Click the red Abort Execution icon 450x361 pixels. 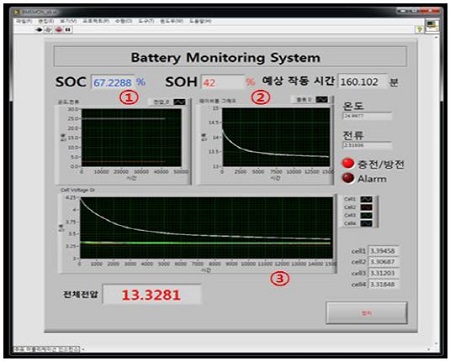pyautogui.click(x=59, y=30)
